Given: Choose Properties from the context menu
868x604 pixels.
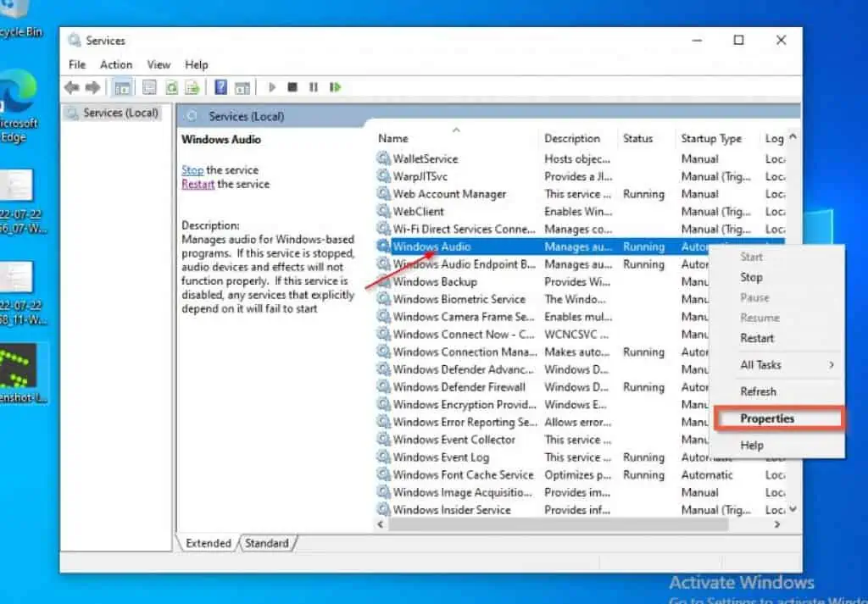Looking at the screenshot, I should point(768,418).
